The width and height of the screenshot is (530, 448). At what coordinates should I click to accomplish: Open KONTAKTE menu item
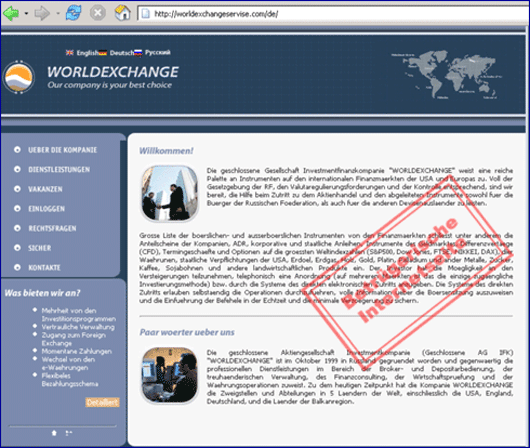(44, 267)
